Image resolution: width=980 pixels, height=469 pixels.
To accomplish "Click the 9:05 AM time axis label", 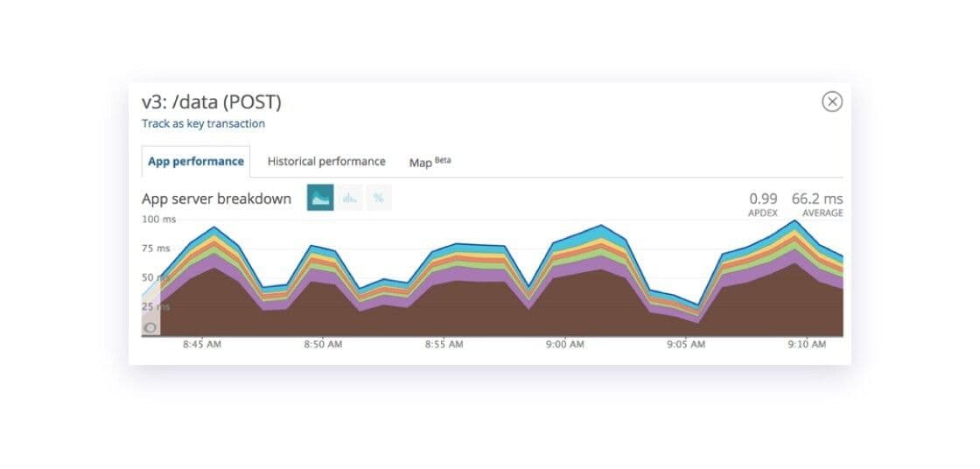I will pyautogui.click(x=685, y=345).
